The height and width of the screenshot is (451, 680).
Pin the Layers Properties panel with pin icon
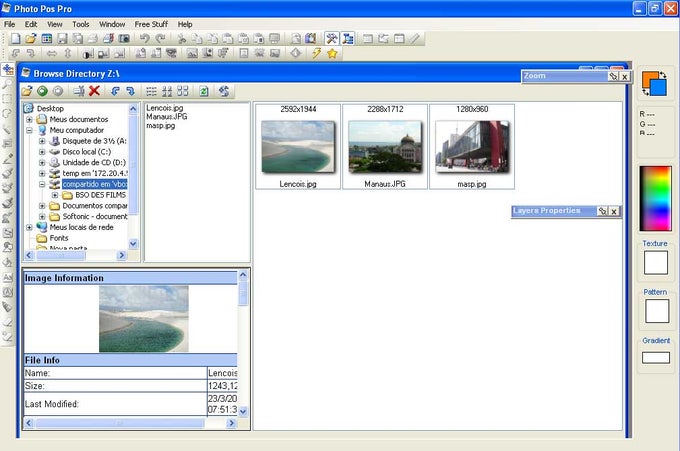pos(602,211)
